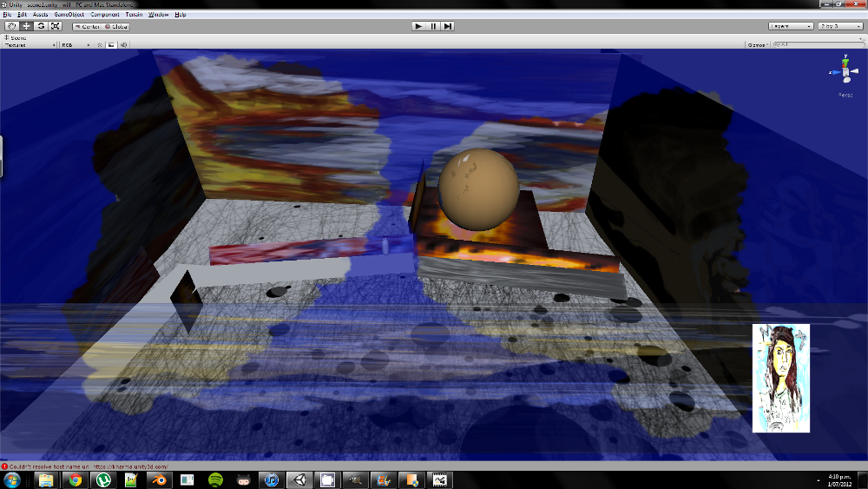Open the Terrain menu
The width and height of the screenshot is (868, 489).
[134, 15]
